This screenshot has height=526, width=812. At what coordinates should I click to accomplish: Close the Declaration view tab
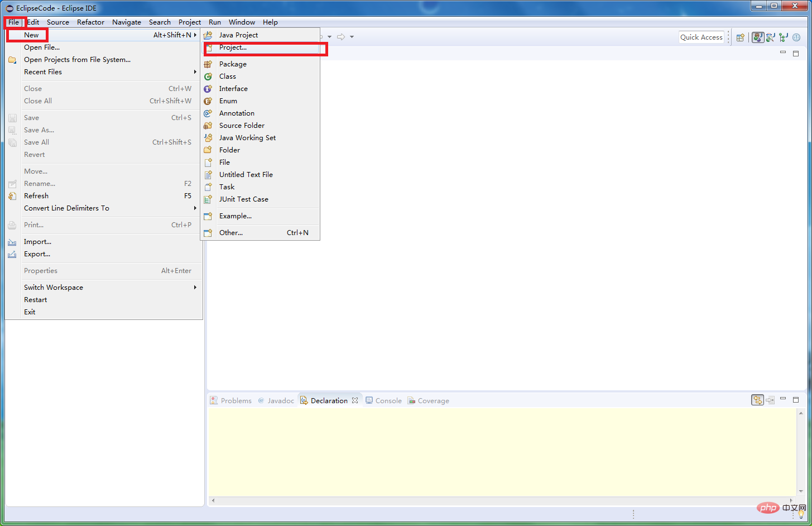[355, 400]
